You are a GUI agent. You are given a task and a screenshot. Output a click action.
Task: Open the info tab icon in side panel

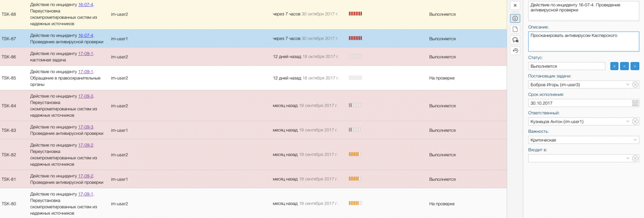tap(515, 18)
